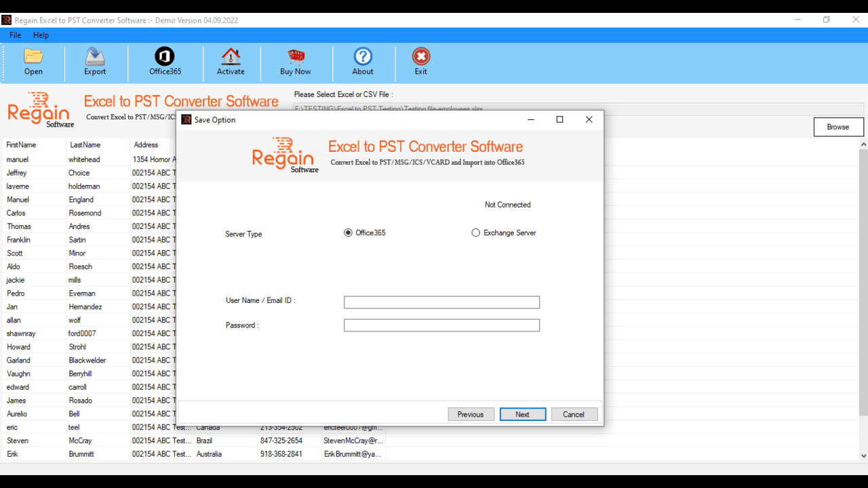Maximize the Save Option dialog
Image resolution: width=868 pixels, height=488 pixels.
[x=559, y=119]
